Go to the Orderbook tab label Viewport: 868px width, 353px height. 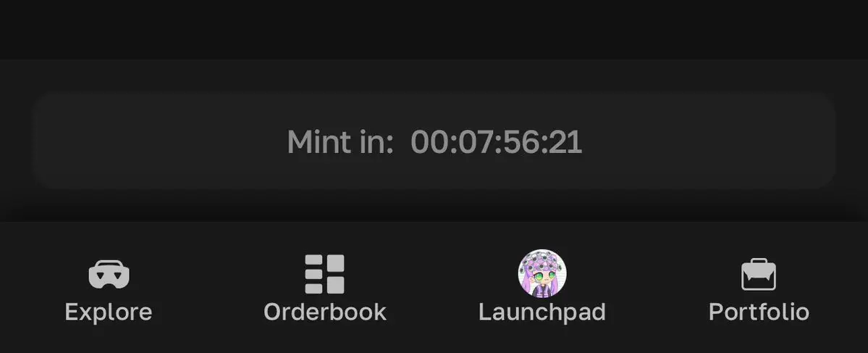coord(325,312)
